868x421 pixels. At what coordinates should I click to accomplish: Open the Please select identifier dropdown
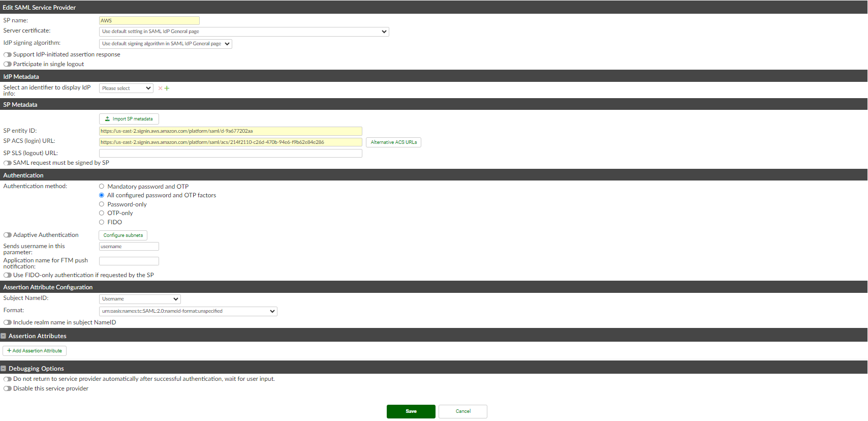(x=126, y=88)
